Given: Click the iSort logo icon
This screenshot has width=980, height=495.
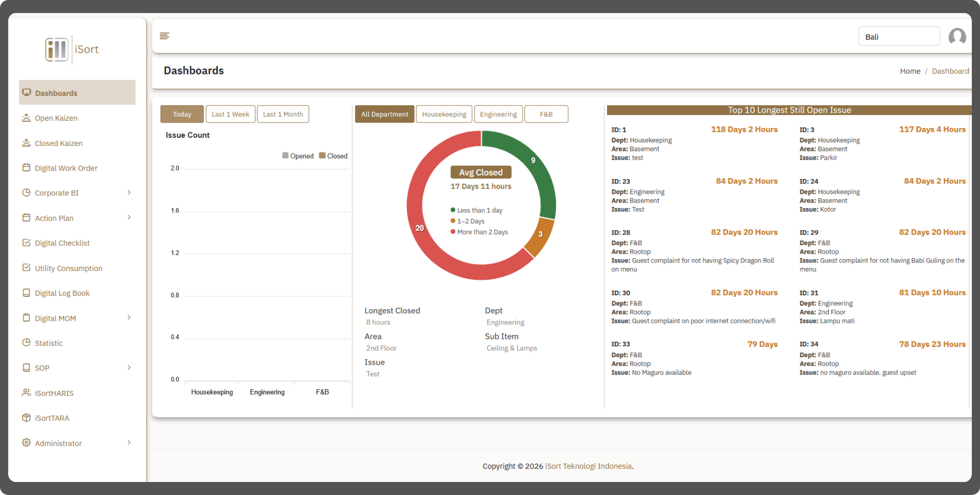Looking at the screenshot, I should 57,50.
